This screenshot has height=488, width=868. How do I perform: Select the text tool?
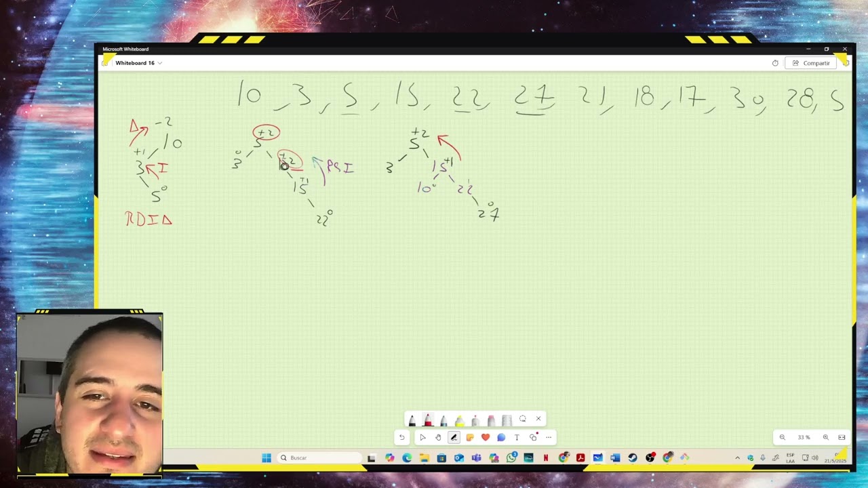517,437
